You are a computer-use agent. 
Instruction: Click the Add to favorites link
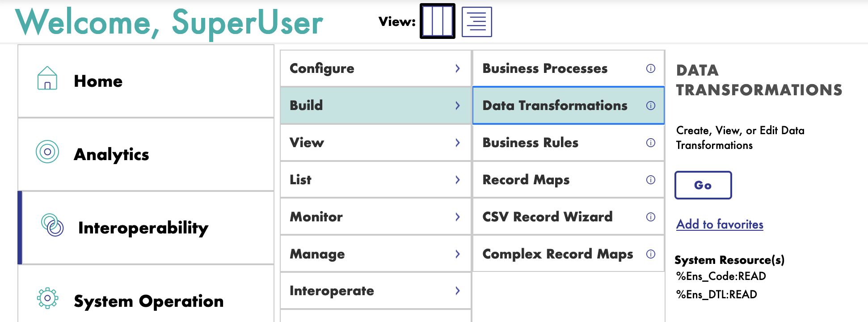(720, 224)
